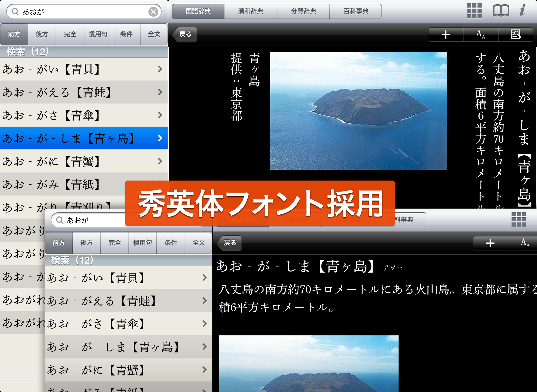
Task: Tap the Aogashima island photo at top
Action: (x=358, y=111)
